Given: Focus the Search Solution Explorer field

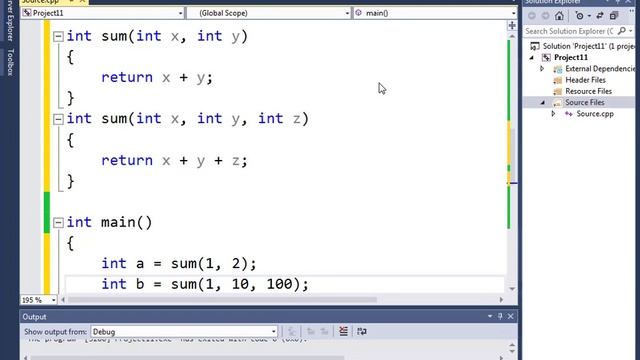Looking at the screenshot, I should 571,31.
